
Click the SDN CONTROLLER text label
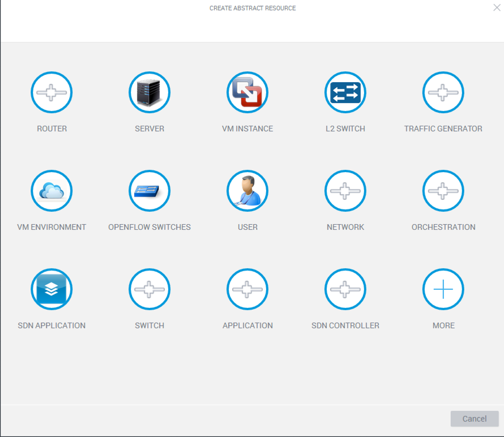point(345,325)
